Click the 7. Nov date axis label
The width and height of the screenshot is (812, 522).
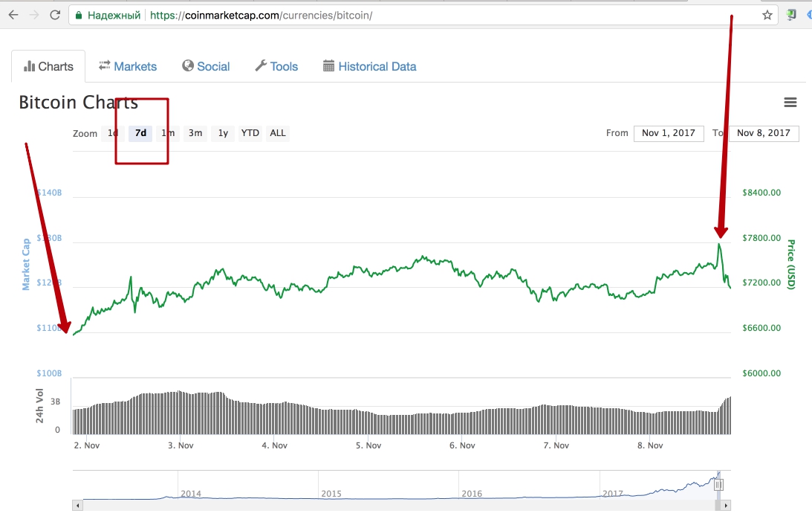(x=556, y=445)
